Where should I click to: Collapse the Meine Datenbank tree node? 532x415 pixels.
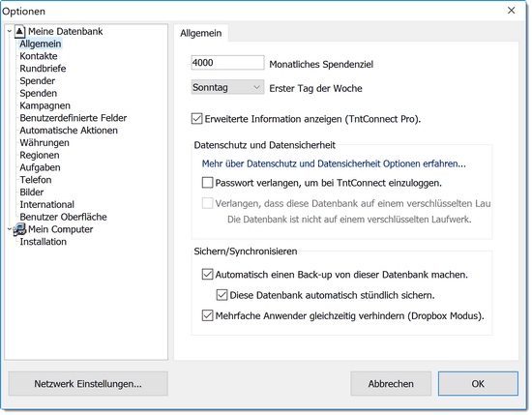point(10,32)
